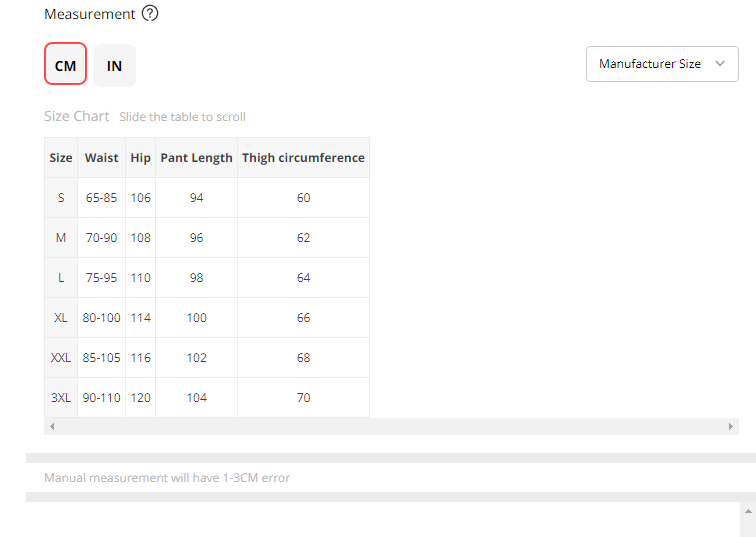The height and width of the screenshot is (537, 756).
Task: Select the XXL size row
Action: 61,358
